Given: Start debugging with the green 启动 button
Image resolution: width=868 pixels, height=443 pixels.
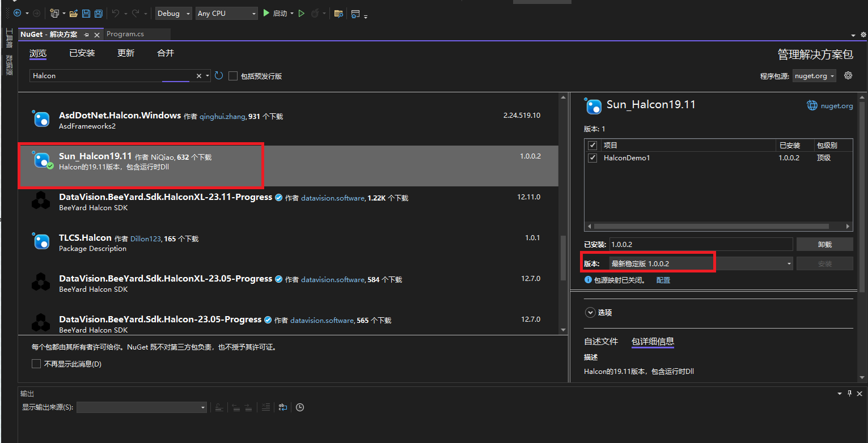Looking at the screenshot, I should click(x=275, y=13).
